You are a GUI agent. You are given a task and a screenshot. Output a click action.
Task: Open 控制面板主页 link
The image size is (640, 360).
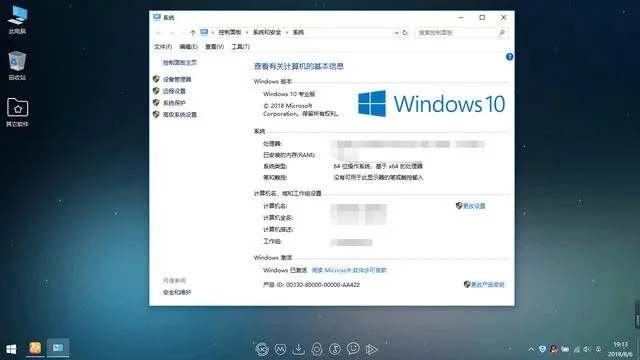[x=180, y=62]
